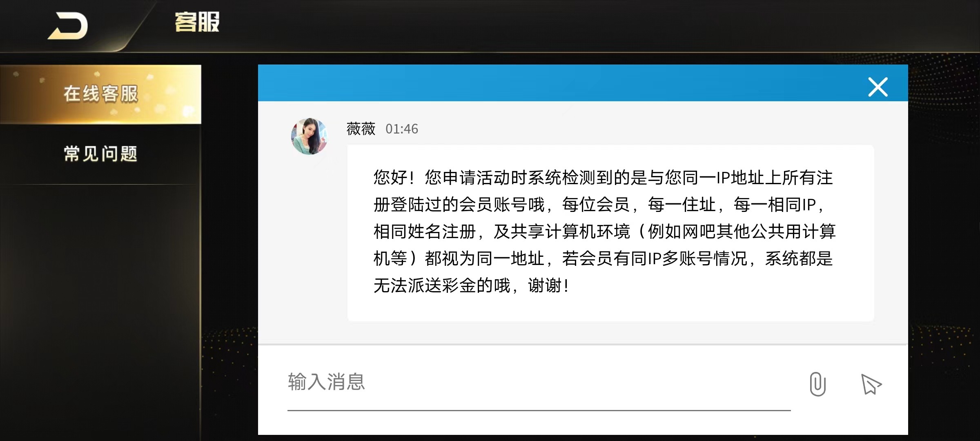Click empty gray chat area below message
980x441 pixels.
[583, 333]
